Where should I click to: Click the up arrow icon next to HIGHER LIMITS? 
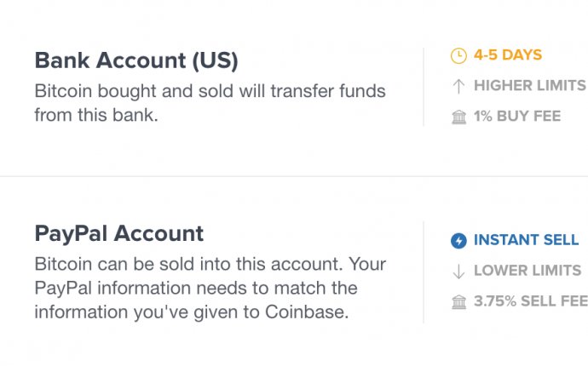click(458, 86)
